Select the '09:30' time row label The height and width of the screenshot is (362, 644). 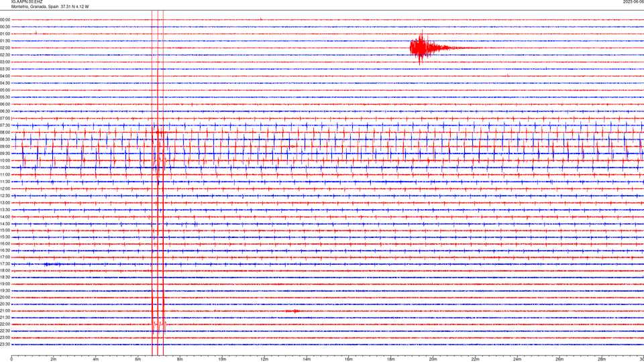[x=5, y=154]
